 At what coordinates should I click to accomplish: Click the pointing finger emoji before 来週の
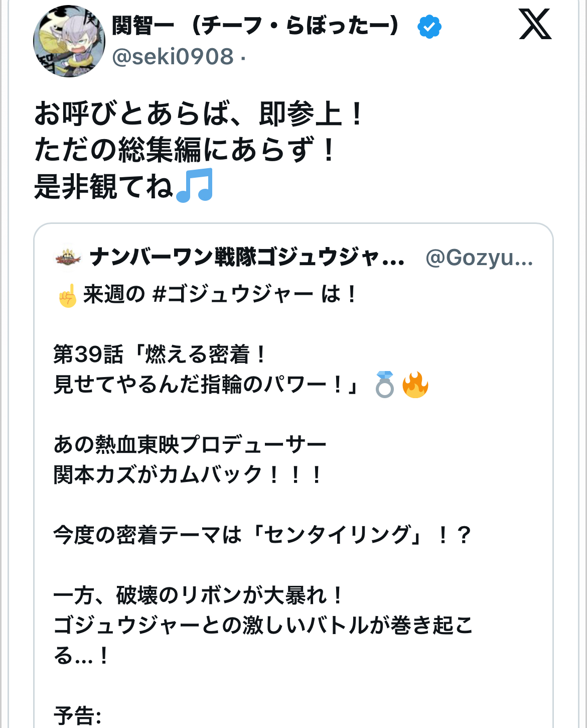coord(68,295)
